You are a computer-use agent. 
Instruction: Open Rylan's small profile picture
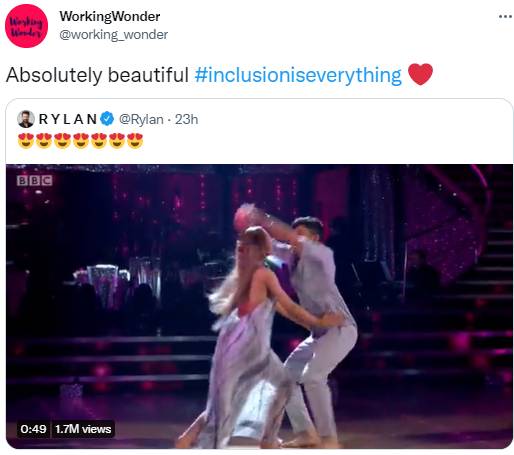[26, 119]
